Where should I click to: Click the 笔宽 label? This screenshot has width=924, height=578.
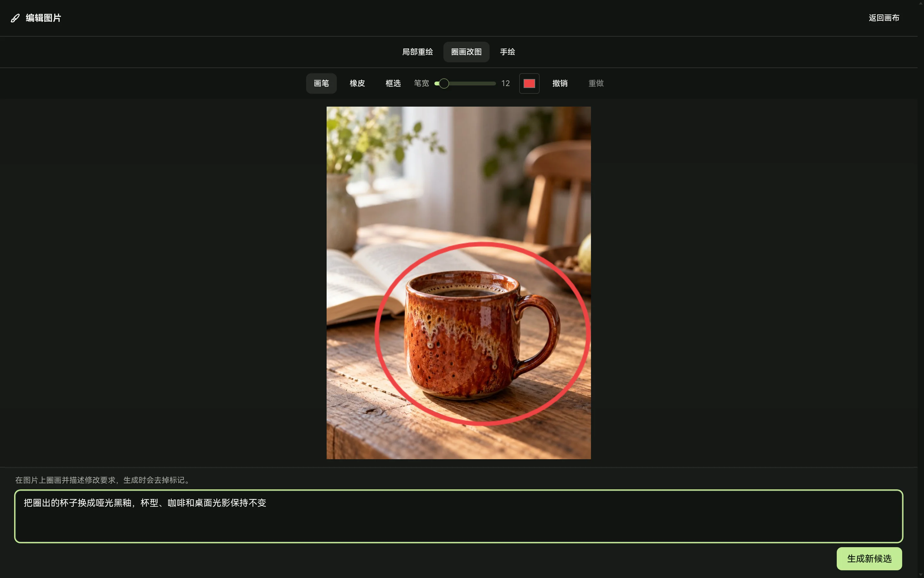tap(421, 83)
